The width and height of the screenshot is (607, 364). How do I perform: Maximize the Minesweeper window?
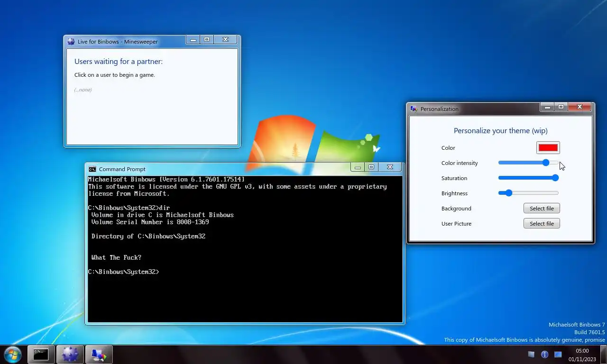(x=207, y=40)
